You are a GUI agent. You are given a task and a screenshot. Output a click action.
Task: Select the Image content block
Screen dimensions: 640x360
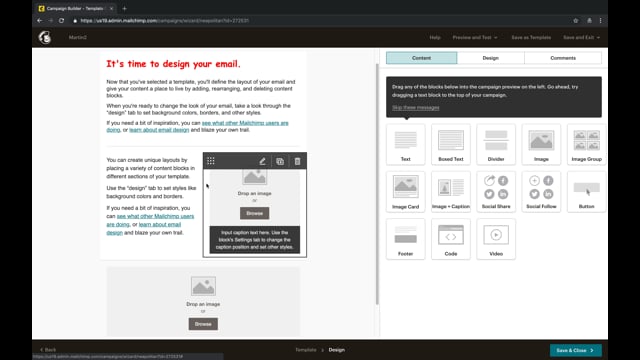click(541, 144)
